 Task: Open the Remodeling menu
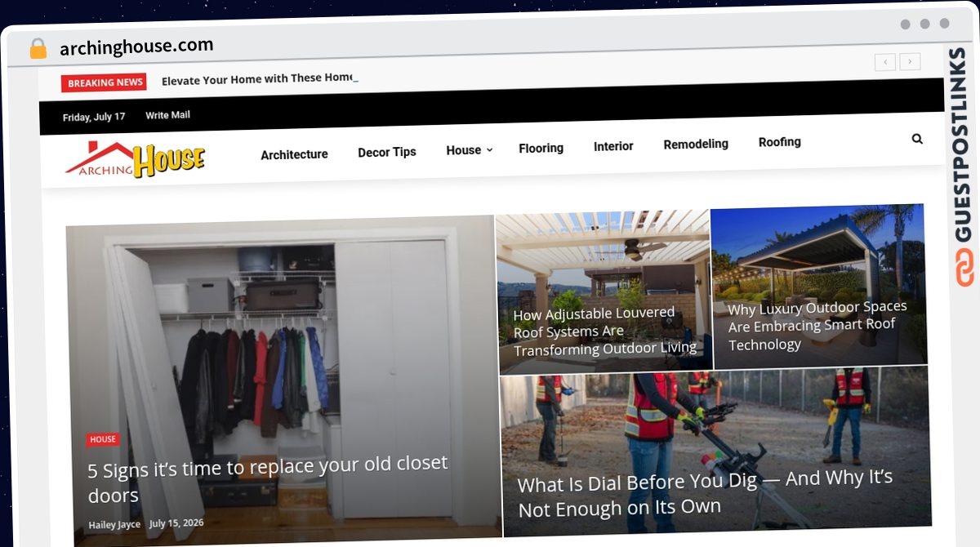[x=696, y=144]
